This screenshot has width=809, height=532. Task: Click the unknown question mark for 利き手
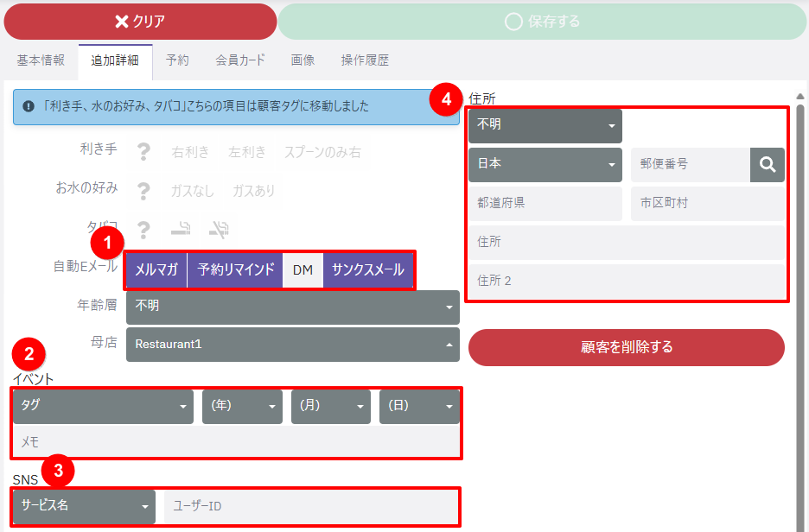(143, 152)
